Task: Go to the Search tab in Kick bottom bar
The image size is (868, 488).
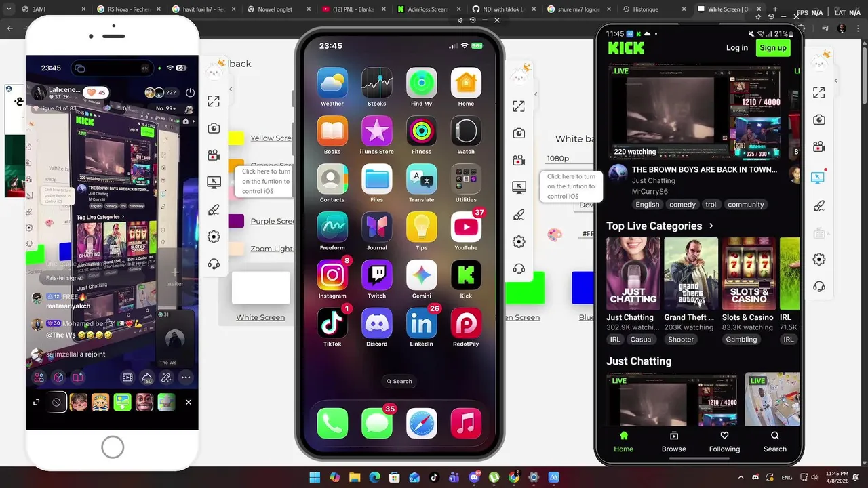Action: pyautogui.click(x=775, y=441)
